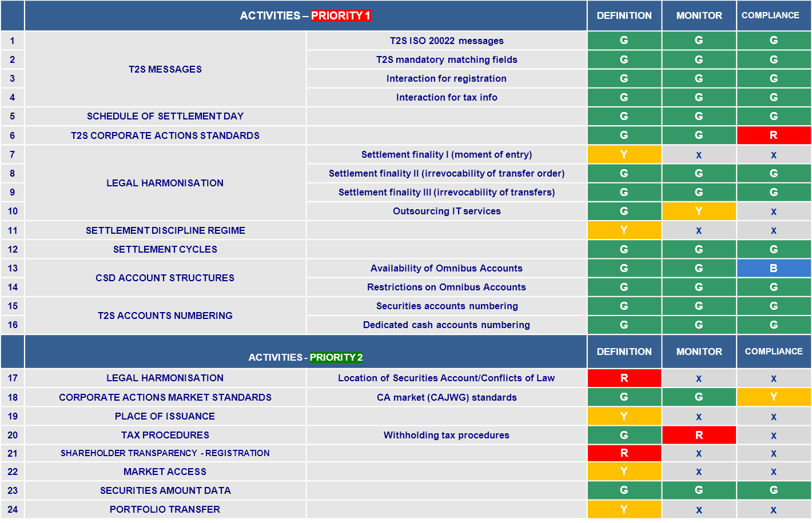This screenshot has height=523, width=812.
Task: Select Settlement finality I (moment of entry) text
Action: 446,154
